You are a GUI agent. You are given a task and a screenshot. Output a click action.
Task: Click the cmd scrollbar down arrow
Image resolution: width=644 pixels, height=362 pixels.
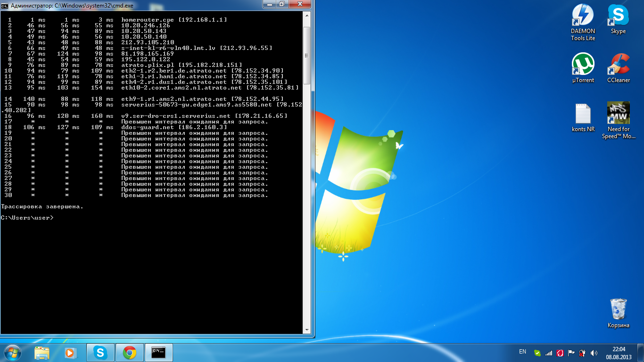pyautogui.click(x=306, y=330)
